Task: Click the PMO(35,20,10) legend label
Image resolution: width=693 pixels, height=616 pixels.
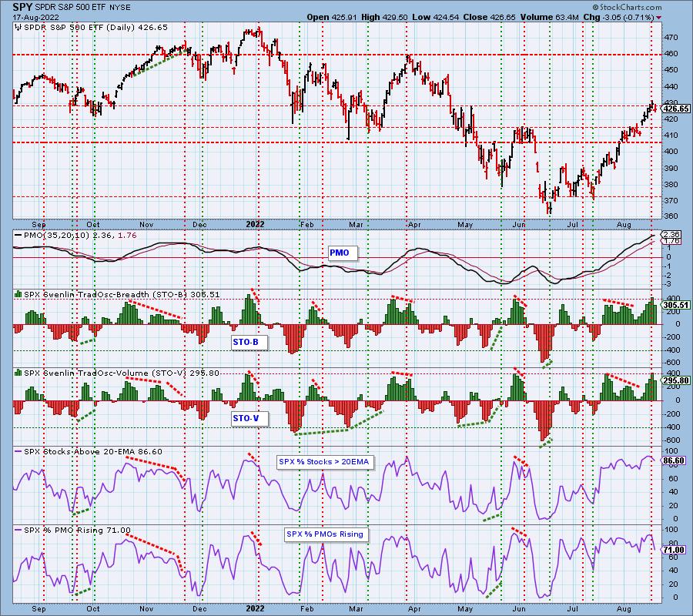Action: [56, 236]
